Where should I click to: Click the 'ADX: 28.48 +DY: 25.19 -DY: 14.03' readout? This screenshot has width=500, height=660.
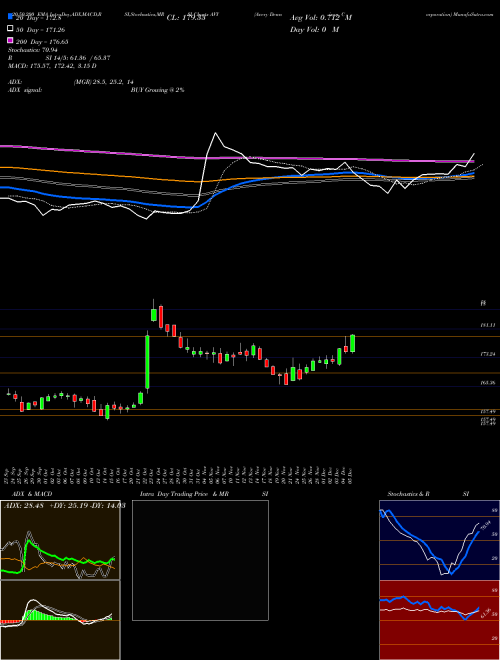[64, 505]
